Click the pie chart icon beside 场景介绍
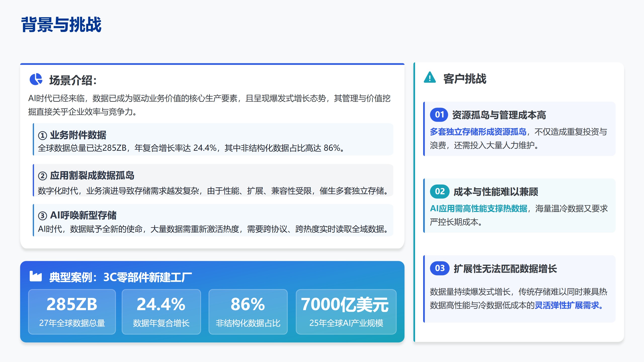644x362 pixels. pos(36,79)
